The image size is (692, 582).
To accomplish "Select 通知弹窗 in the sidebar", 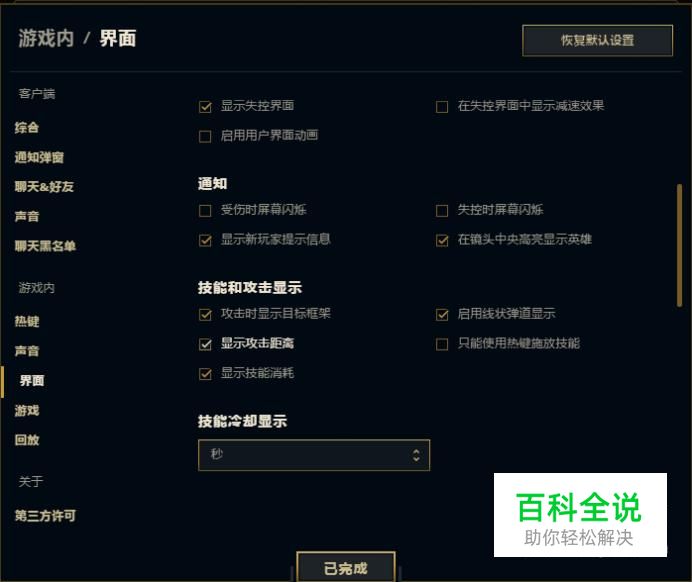I will 39,158.
